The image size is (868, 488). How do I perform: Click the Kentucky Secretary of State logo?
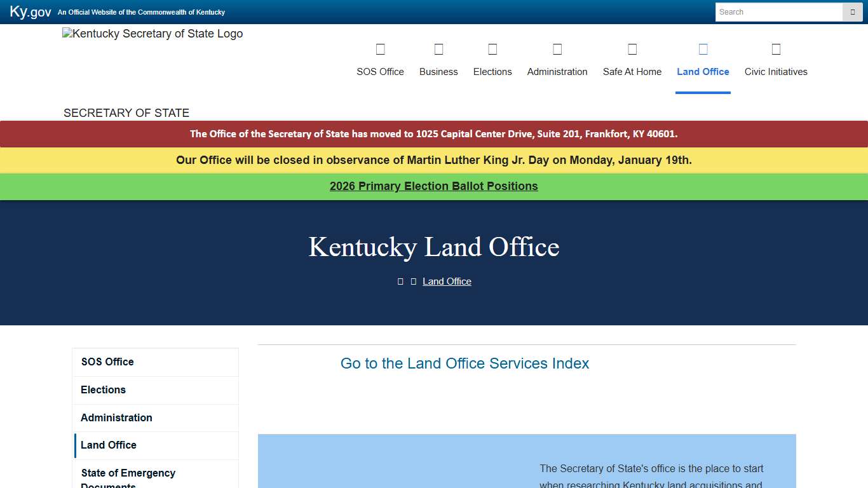[153, 34]
